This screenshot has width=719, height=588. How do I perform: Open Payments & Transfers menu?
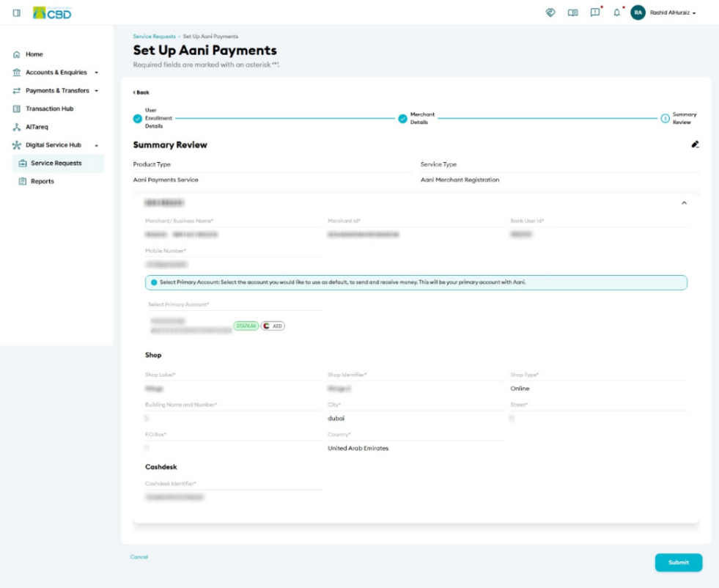(57, 91)
